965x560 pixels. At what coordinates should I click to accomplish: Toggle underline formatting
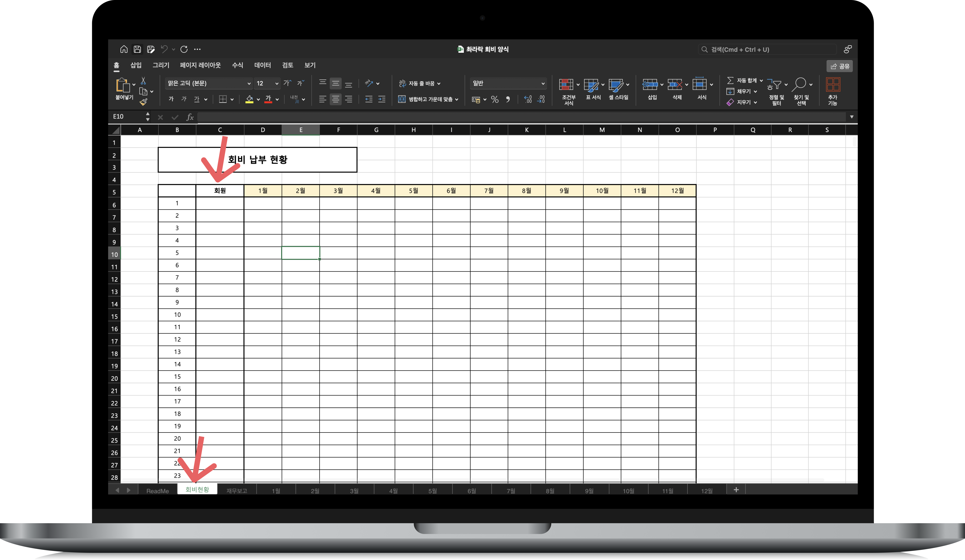pos(197,99)
